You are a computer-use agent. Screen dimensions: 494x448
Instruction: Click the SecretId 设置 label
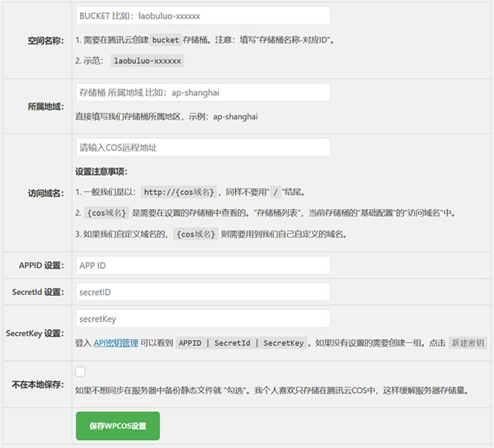(x=38, y=292)
